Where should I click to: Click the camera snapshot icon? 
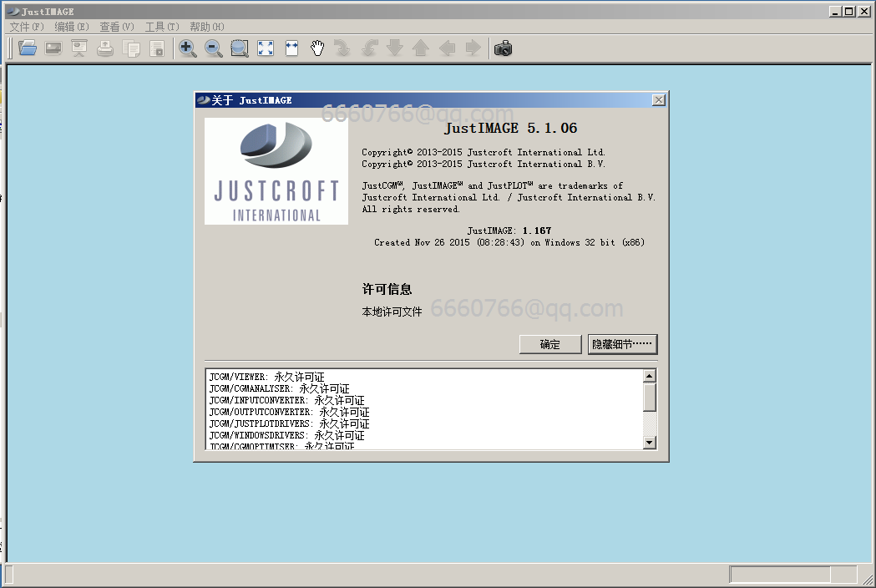(503, 48)
